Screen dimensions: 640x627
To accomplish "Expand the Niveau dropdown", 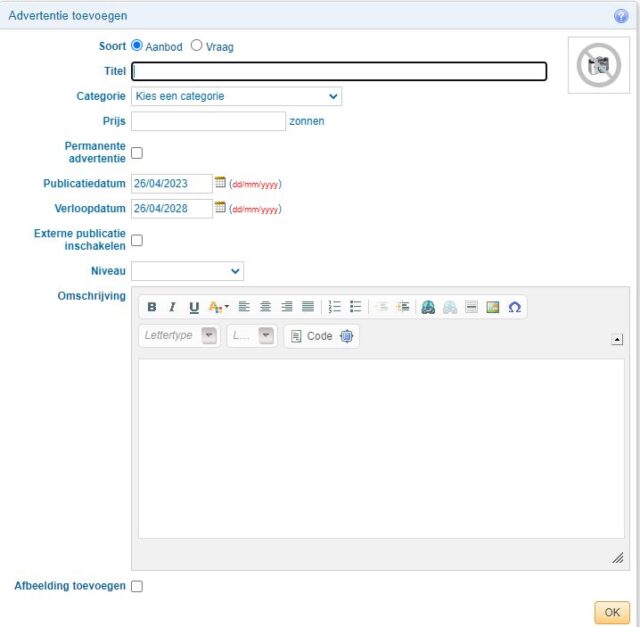I will coord(187,271).
